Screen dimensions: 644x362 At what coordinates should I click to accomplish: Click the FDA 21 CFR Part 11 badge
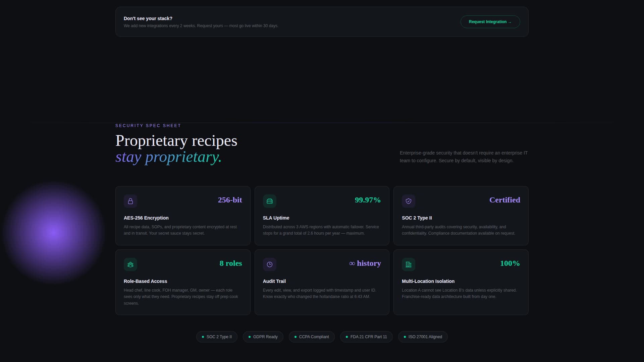click(366, 337)
